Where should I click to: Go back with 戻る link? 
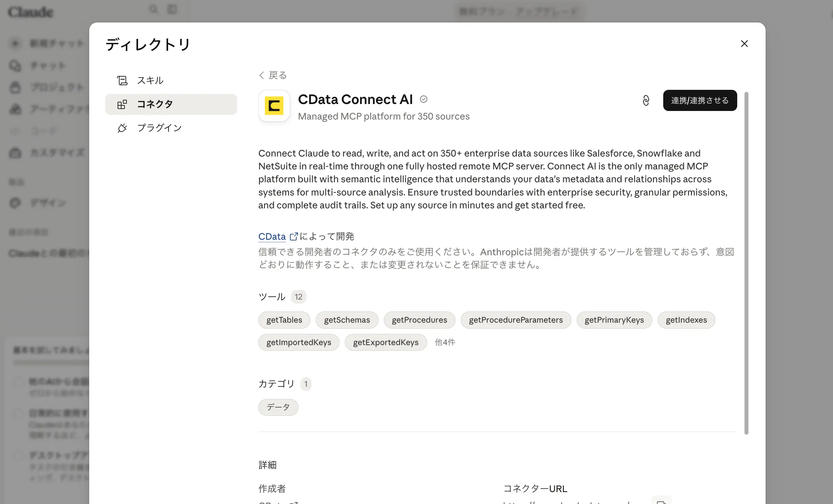click(273, 75)
